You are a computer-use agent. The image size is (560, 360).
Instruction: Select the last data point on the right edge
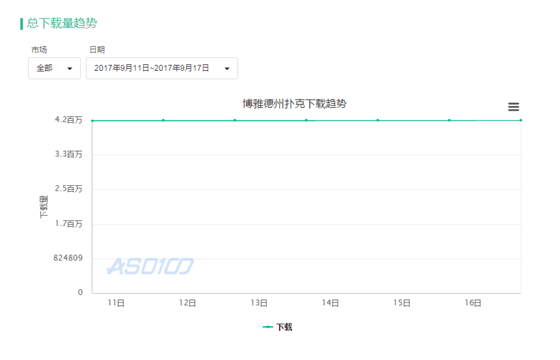tap(521, 120)
